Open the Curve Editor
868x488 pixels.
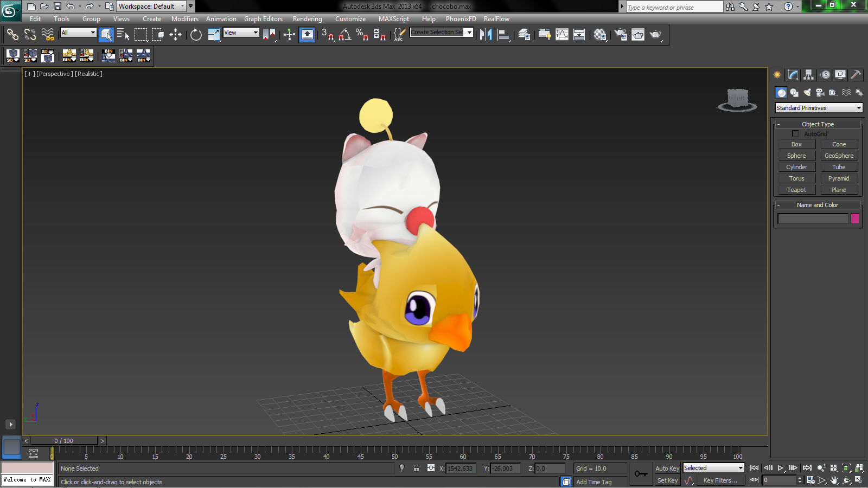[562, 35]
